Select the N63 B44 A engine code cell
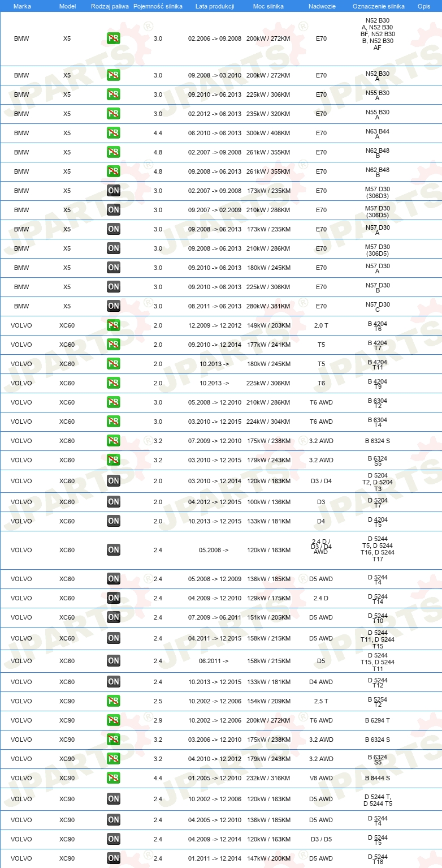442x868 pixels. (x=378, y=133)
